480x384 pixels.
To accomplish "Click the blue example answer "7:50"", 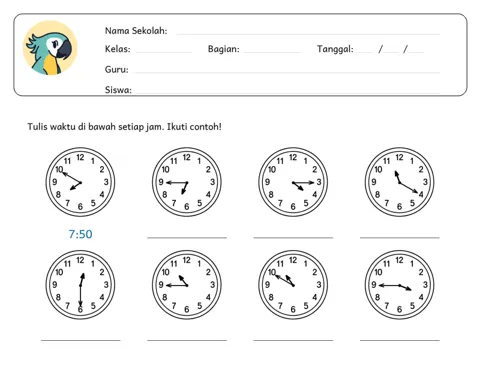I will (x=80, y=234).
